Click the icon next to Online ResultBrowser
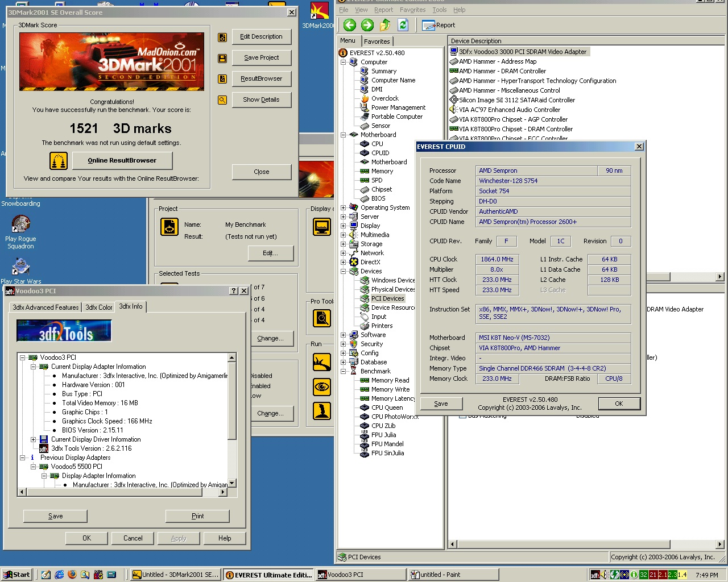Screen dimensions: 728x582 tap(59, 161)
